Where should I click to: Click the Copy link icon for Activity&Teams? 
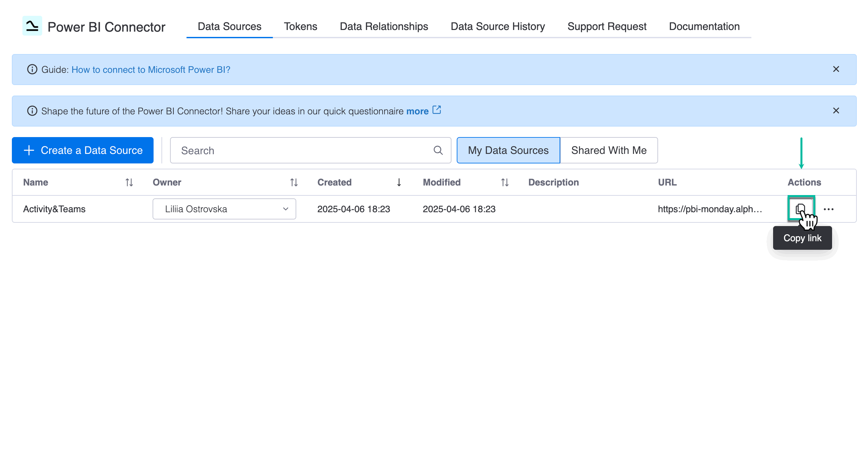coord(802,209)
